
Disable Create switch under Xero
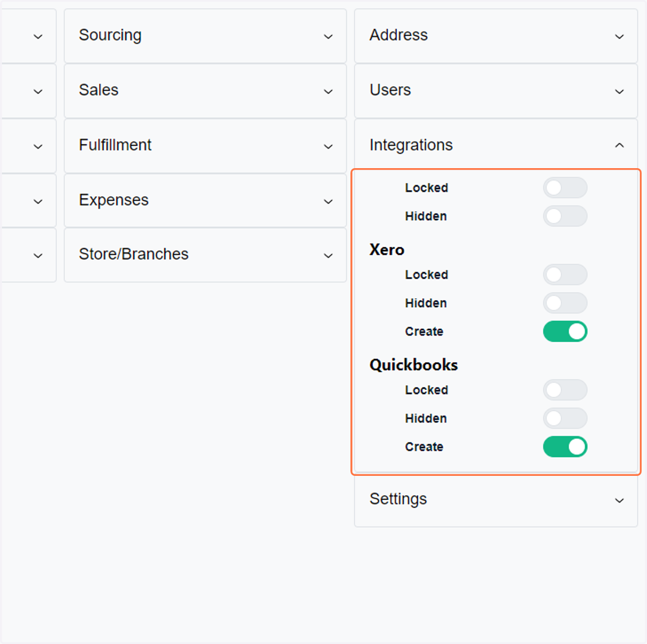point(565,331)
